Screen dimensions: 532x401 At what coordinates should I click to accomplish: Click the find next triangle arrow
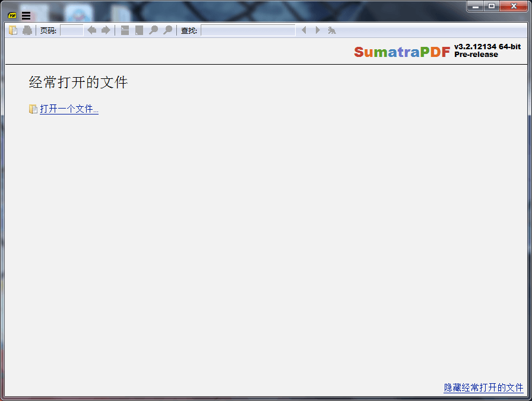[318, 30]
